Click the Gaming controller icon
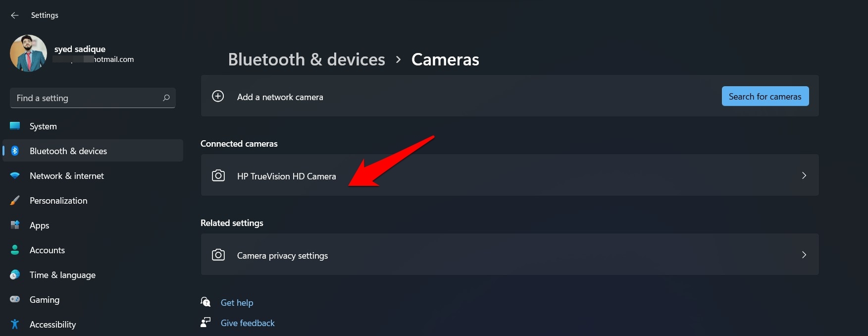The image size is (868, 336). pyautogui.click(x=15, y=299)
